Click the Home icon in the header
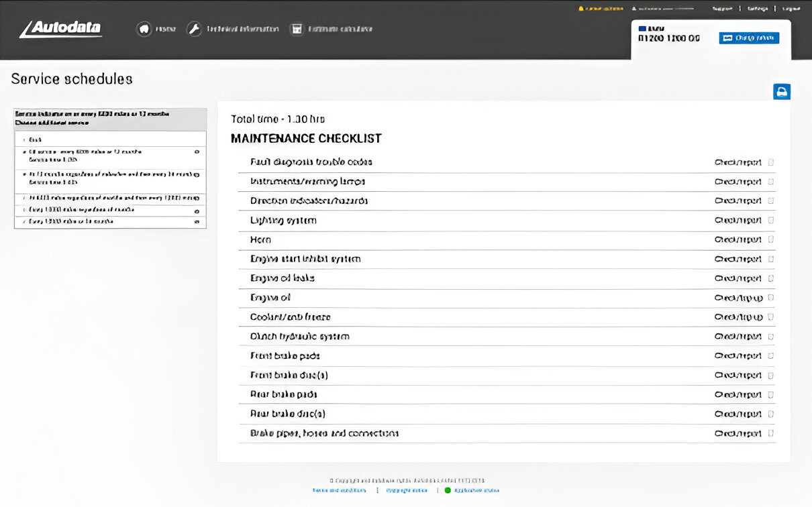This screenshot has width=812, height=507. coord(144,30)
